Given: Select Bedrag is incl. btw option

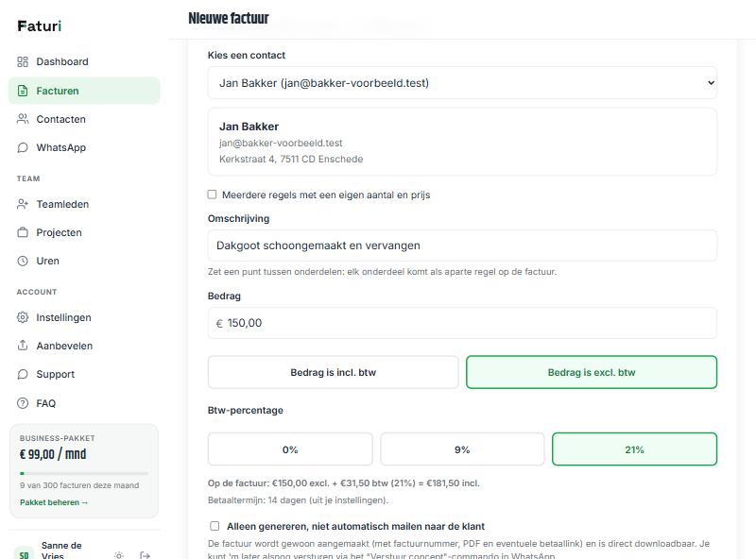Looking at the screenshot, I should (334, 372).
